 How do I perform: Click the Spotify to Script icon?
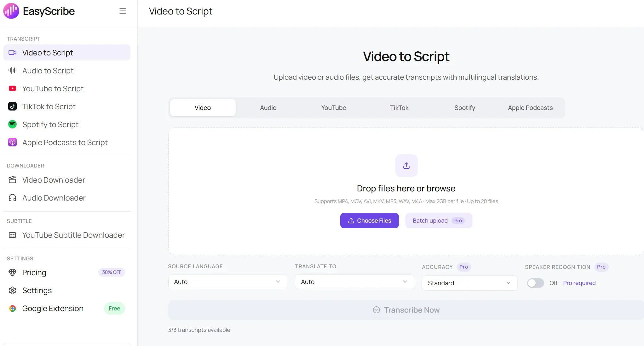pos(13,124)
